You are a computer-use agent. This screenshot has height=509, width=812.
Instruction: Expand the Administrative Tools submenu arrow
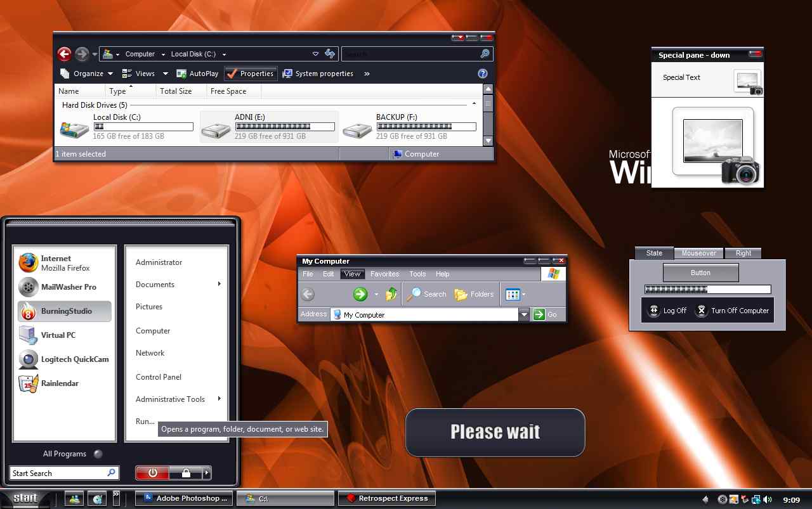coord(219,399)
